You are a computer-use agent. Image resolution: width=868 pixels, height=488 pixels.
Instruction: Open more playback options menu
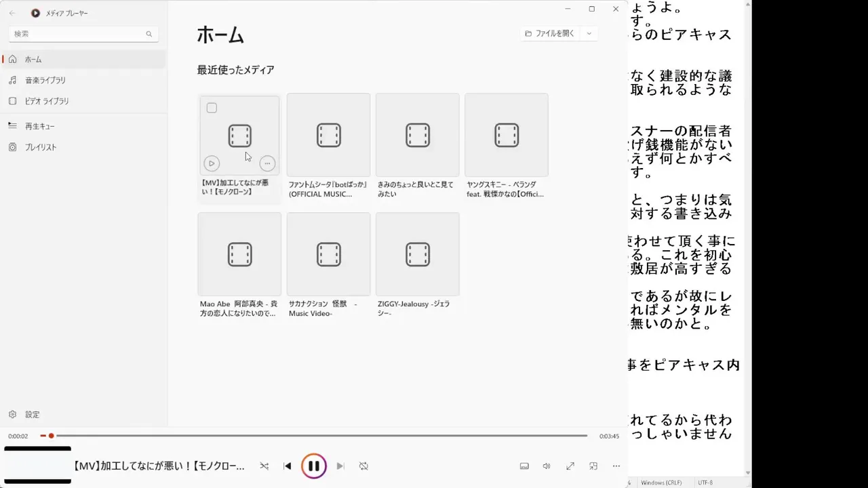[x=616, y=466]
